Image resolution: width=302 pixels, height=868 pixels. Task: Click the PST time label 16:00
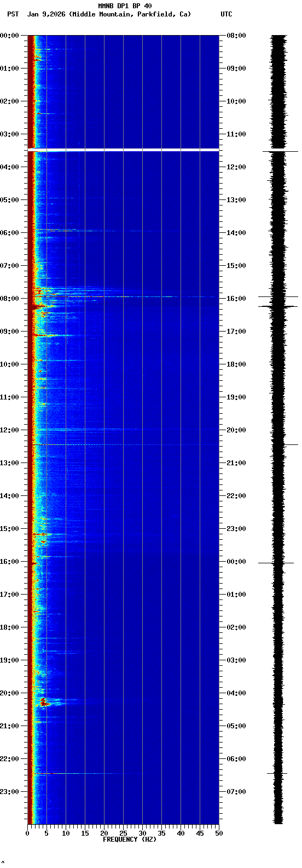click(x=10, y=562)
